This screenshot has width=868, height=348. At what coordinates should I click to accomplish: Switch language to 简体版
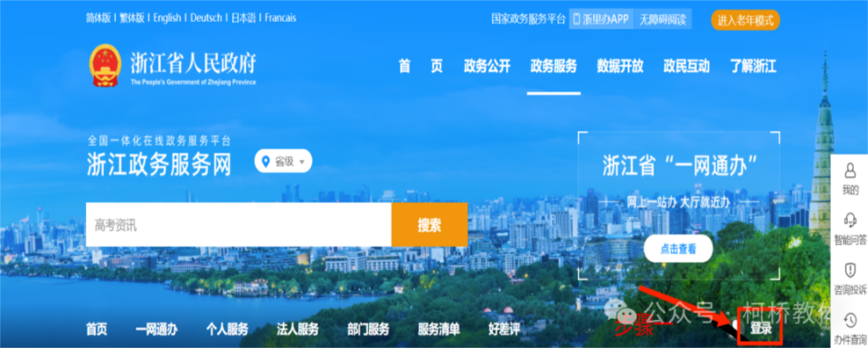pos(99,18)
